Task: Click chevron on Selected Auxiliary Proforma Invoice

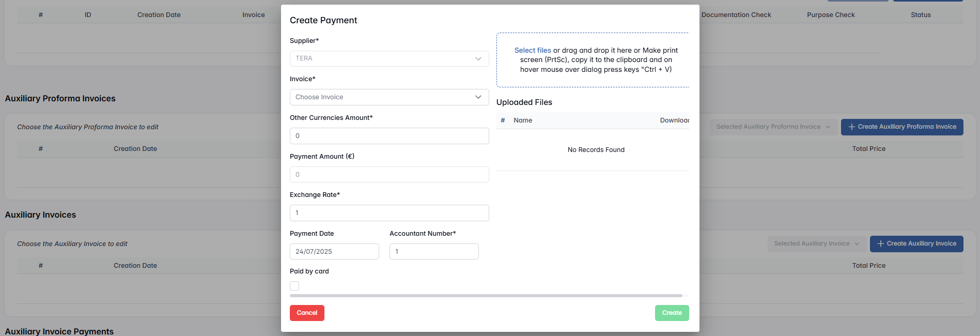Action: pyautogui.click(x=828, y=127)
